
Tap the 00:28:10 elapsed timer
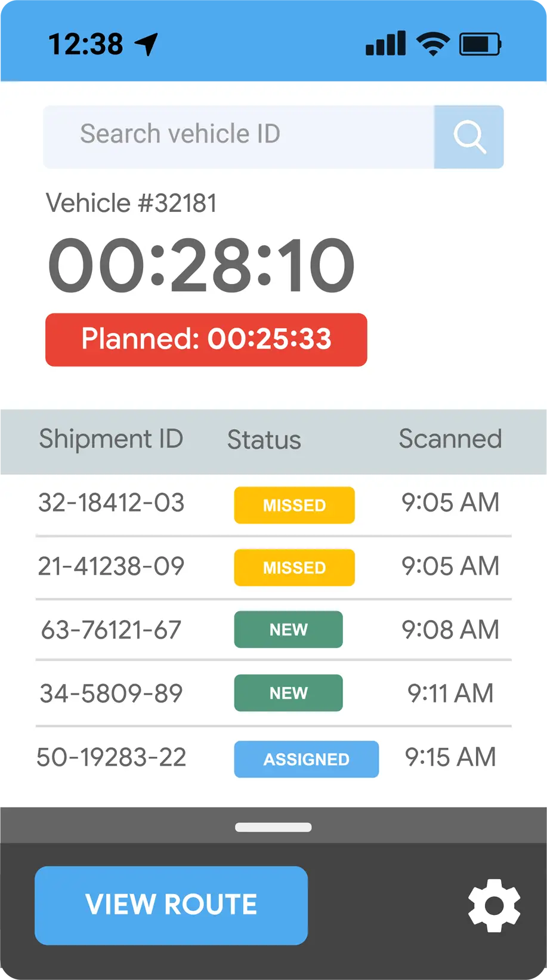click(x=202, y=265)
